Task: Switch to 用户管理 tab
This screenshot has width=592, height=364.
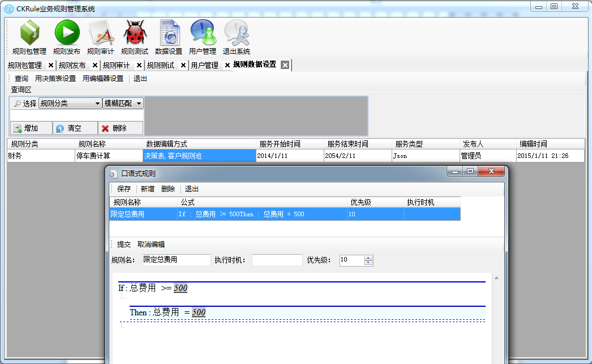Action: 205,65
